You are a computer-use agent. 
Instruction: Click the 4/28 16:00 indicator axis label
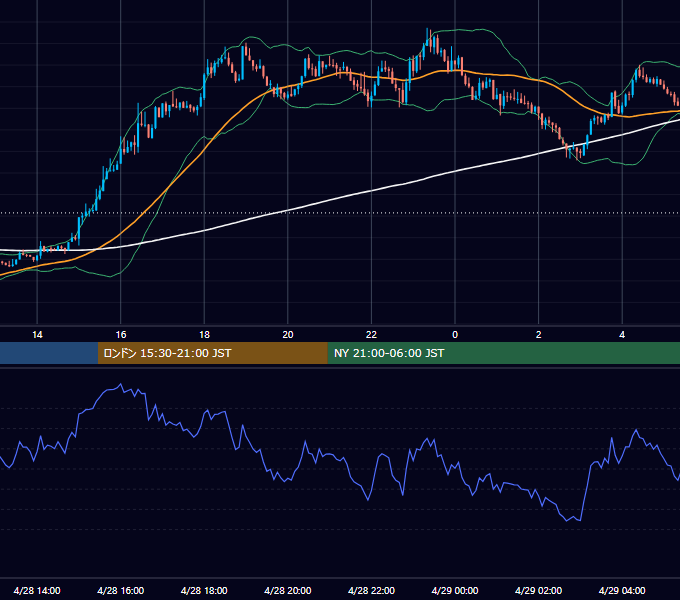(x=121, y=590)
